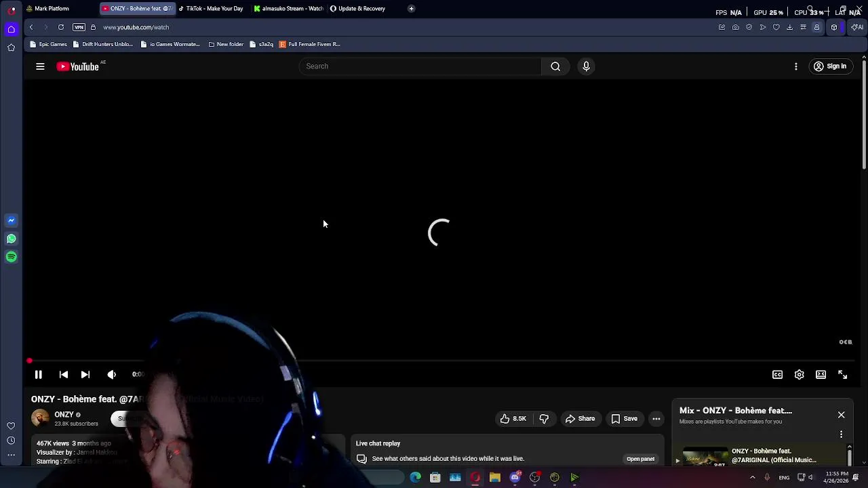Open WhatsApp in the Opera sidebar

click(12, 239)
